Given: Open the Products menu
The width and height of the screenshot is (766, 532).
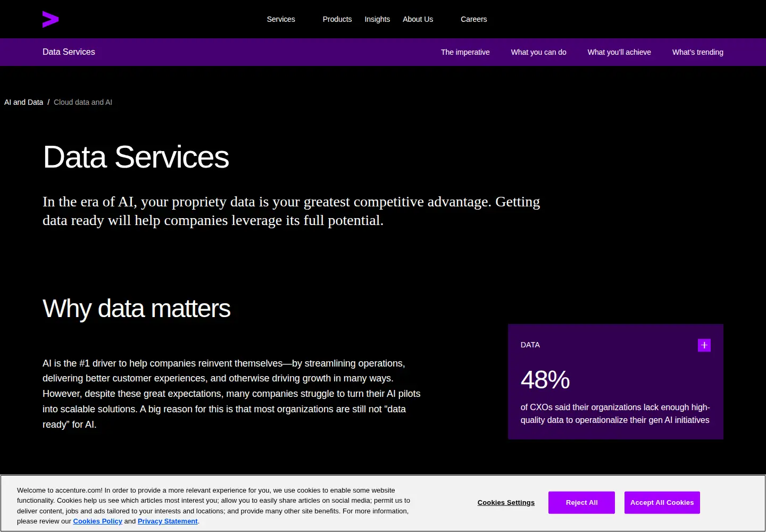Looking at the screenshot, I should pos(337,19).
